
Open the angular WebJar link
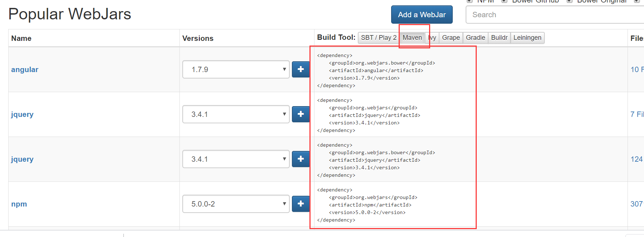(x=25, y=70)
